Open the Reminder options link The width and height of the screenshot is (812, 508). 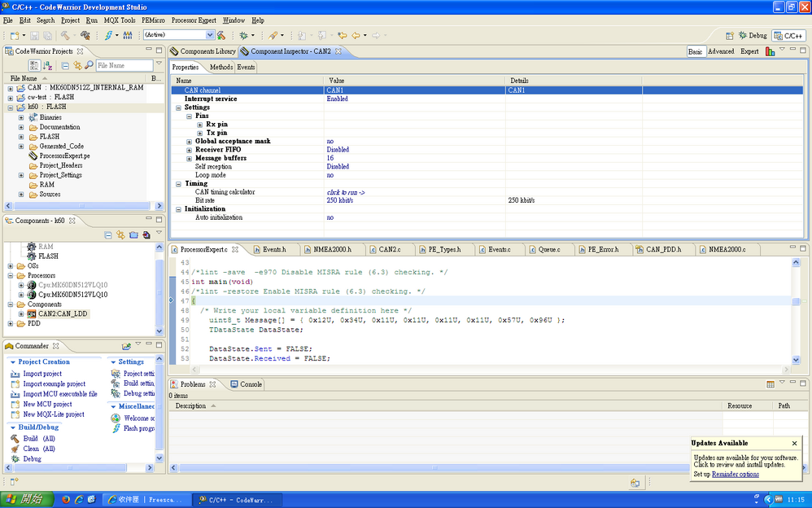coord(736,475)
